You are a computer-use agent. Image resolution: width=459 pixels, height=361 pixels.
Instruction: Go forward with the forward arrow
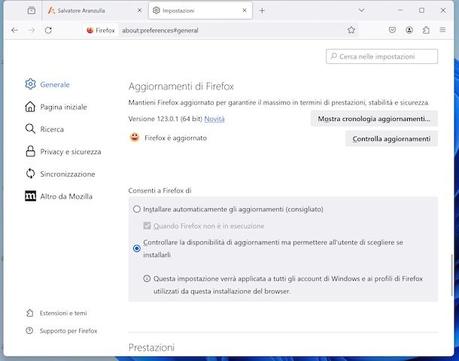[31, 30]
